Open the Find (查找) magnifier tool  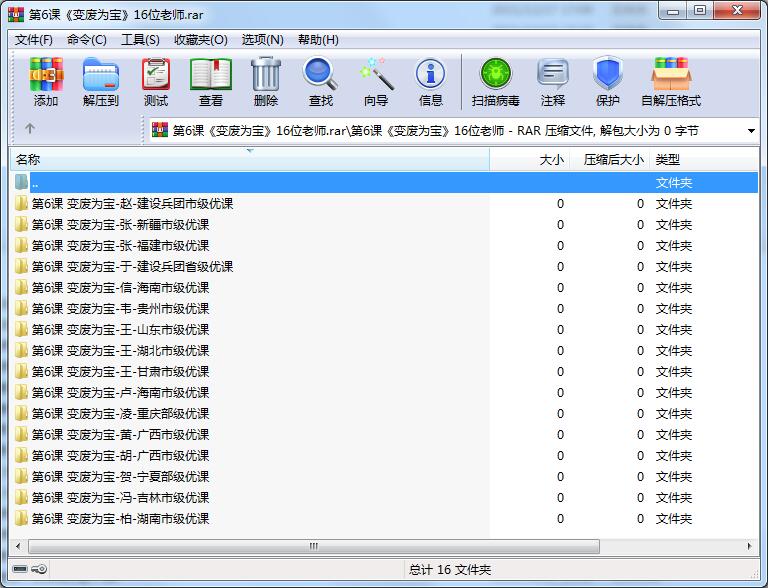point(320,74)
